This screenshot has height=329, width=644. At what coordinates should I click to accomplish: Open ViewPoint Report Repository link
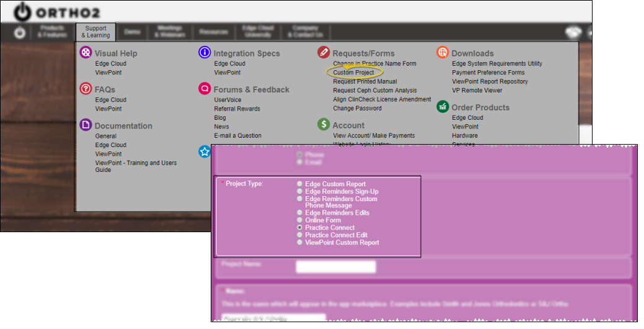pos(490,82)
